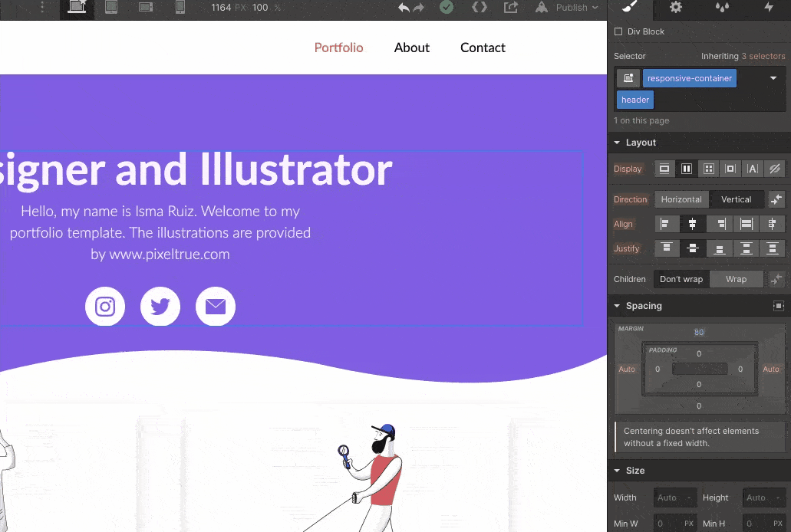Click the Instagram icon on the canvas
The width and height of the screenshot is (791, 532).
click(105, 306)
